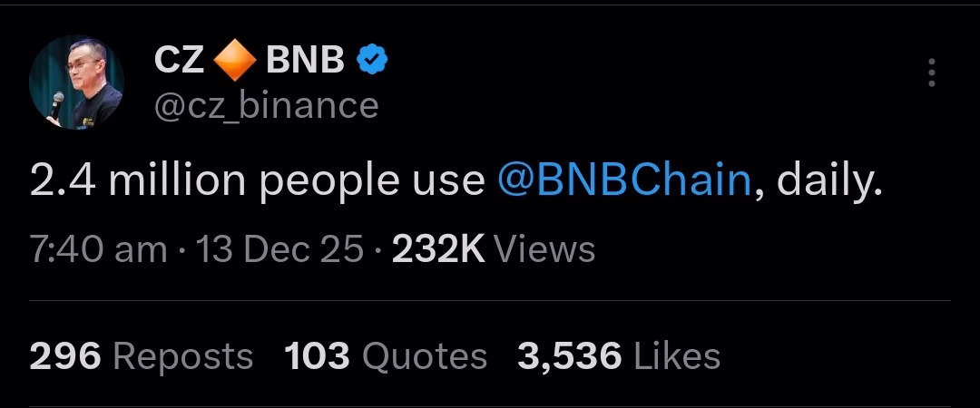Click the orange diamond icon in name

click(x=235, y=62)
